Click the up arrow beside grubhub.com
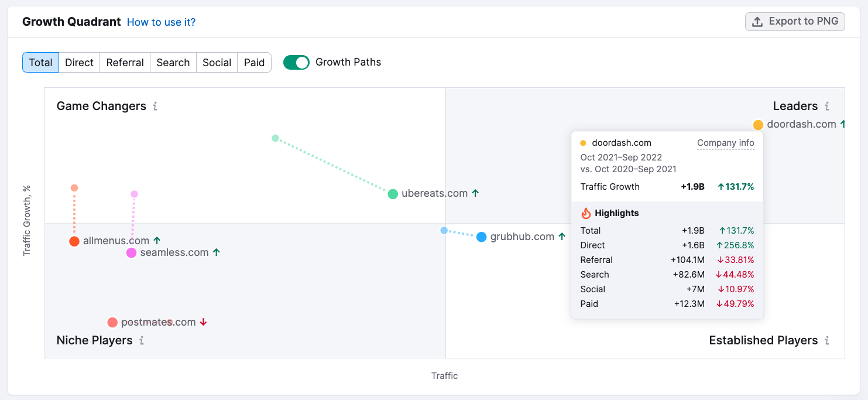Screen dimensions: 868x400 [x=562, y=237]
